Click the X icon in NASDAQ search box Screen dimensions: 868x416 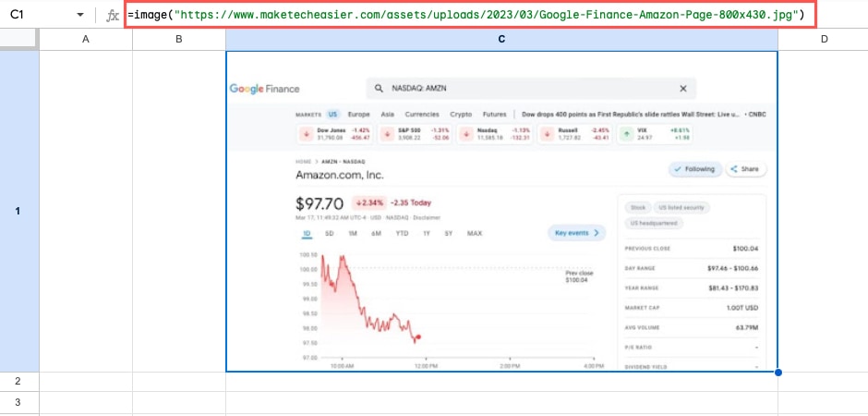pos(683,89)
